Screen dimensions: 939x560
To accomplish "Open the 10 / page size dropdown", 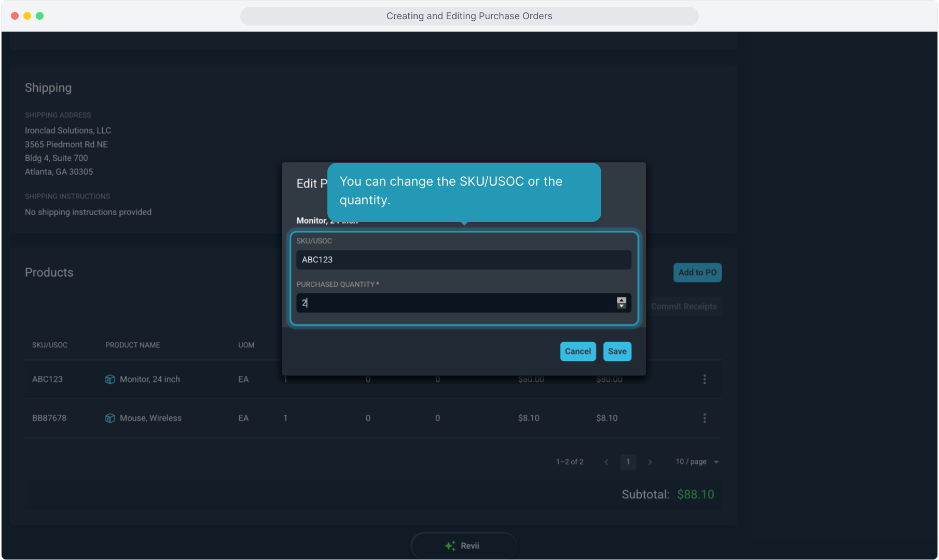I will tap(697, 462).
